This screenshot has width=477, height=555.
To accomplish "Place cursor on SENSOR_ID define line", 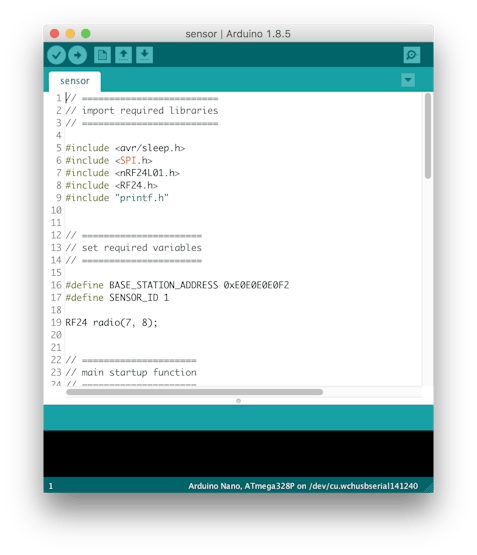I will [117, 297].
